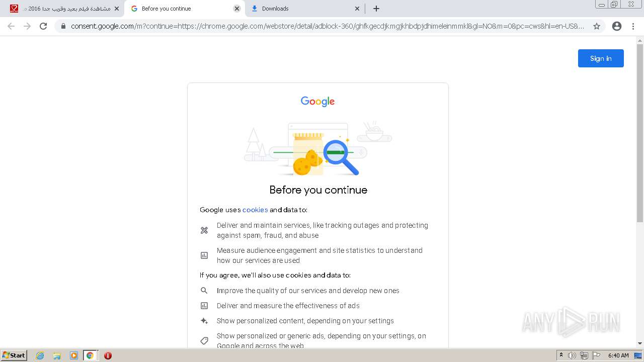Open the cookies link
644x362 pixels.
(x=255, y=210)
